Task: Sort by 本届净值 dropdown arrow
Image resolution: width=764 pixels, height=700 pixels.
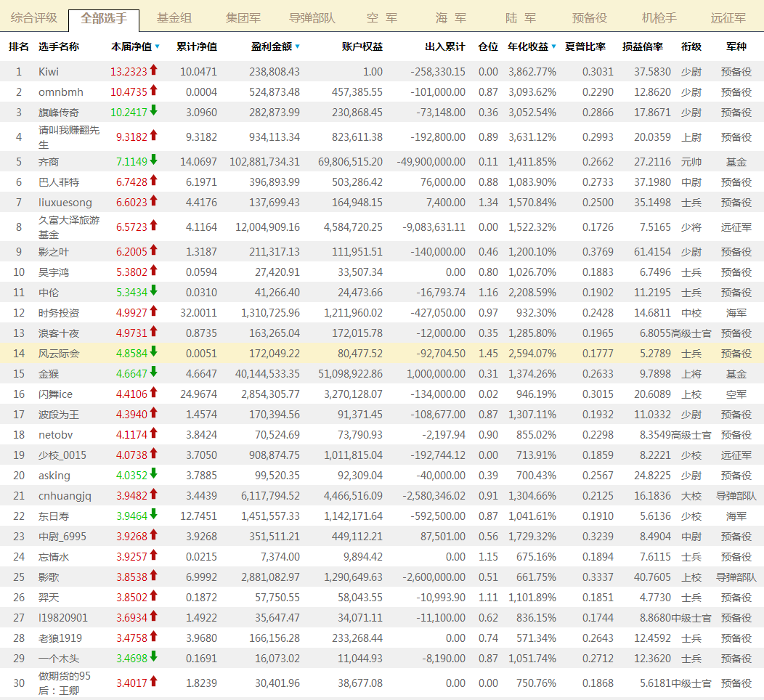Action: click(x=158, y=47)
